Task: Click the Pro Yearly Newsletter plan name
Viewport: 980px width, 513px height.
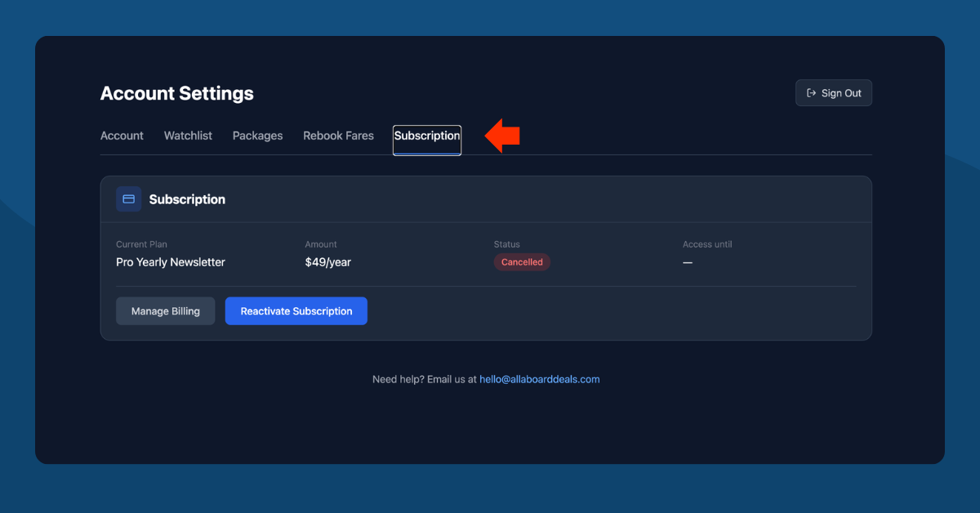Action: pyautogui.click(x=170, y=261)
